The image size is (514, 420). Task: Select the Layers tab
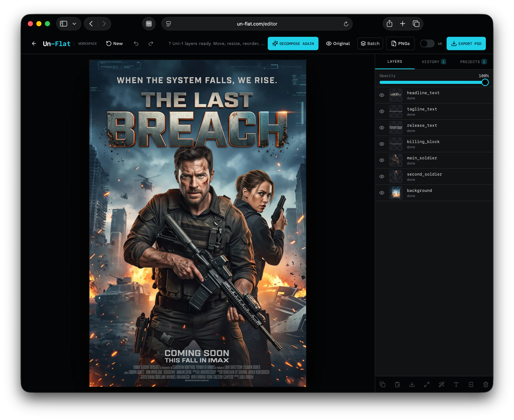(395, 61)
